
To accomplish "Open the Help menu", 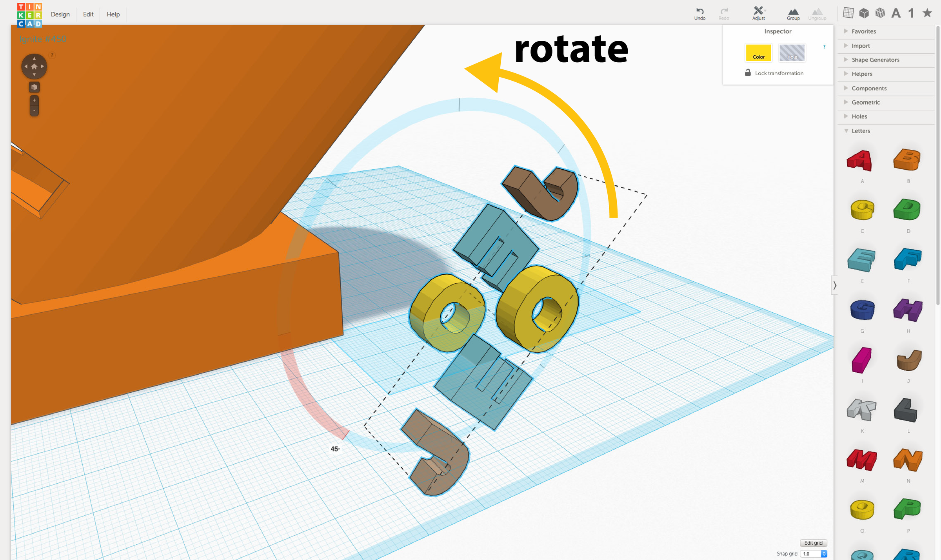I will pos(113,14).
